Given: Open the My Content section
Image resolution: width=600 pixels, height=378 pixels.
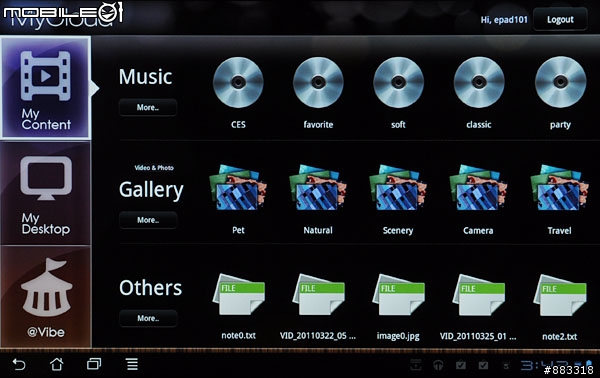Looking at the screenshot, I should point(46,88).
